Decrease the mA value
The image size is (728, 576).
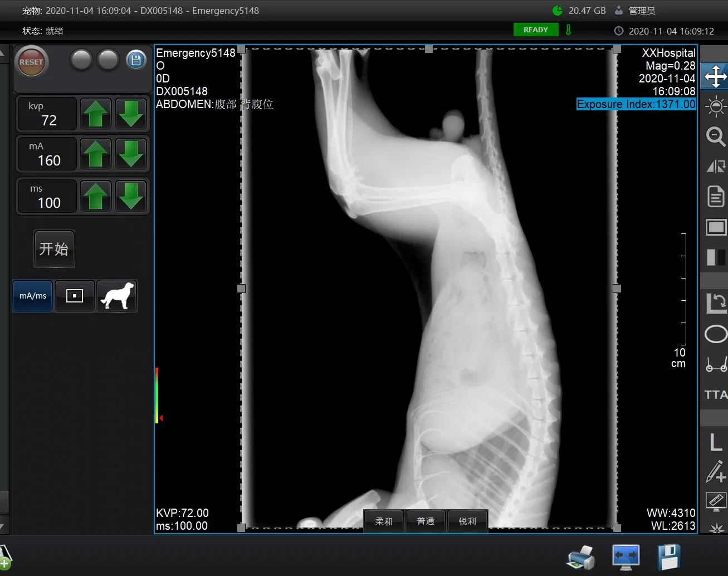[131, 154]
